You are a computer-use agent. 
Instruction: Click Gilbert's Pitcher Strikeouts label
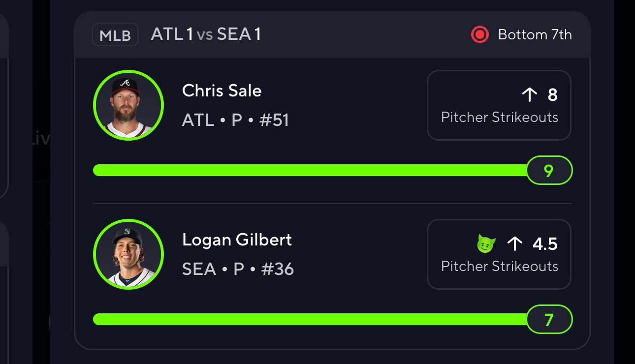point(499,267)
